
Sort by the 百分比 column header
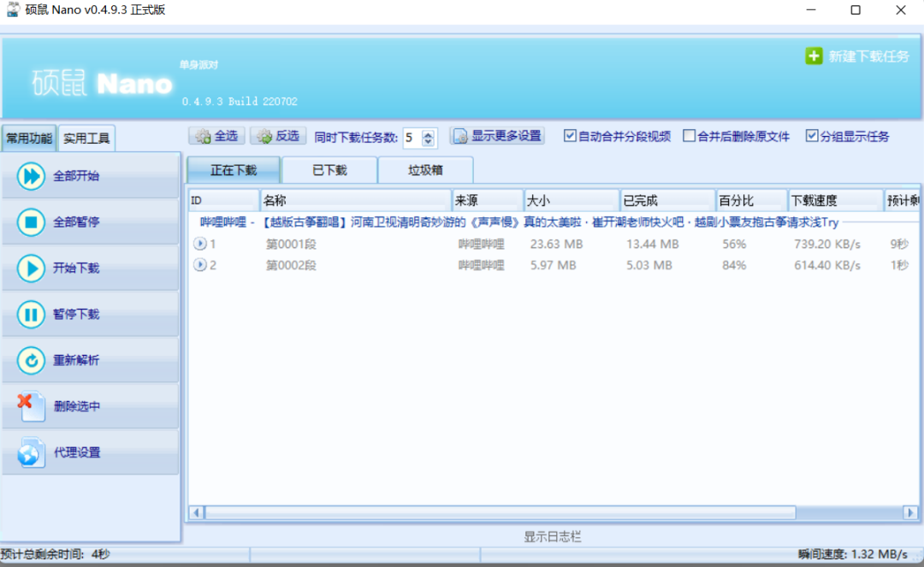[x=752, y=200]
